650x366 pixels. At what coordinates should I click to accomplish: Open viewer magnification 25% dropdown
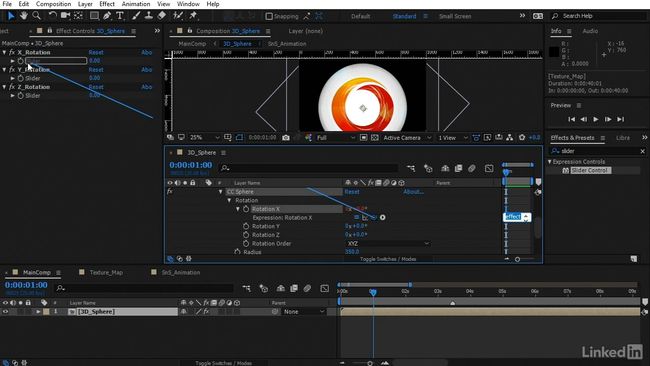tap(205, 138)
